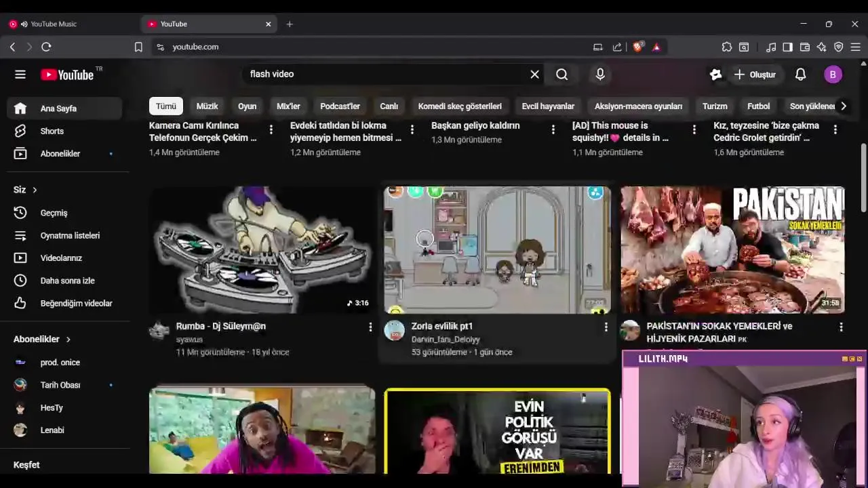The height and width of the screenshot is (488, 868).
Task: Click the VPN shield icon in the toolbar
Action: click(x=839, y=47)
